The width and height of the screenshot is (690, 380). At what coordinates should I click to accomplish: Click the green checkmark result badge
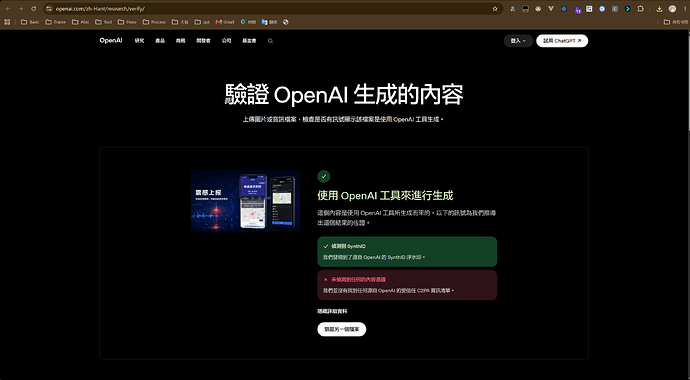(323, 176)
